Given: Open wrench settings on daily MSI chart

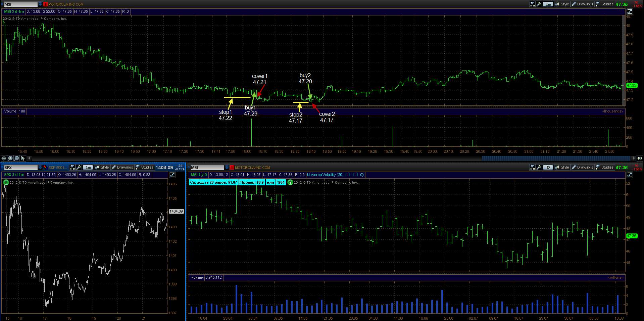Looking at the screenshot, I should point(539,167).
